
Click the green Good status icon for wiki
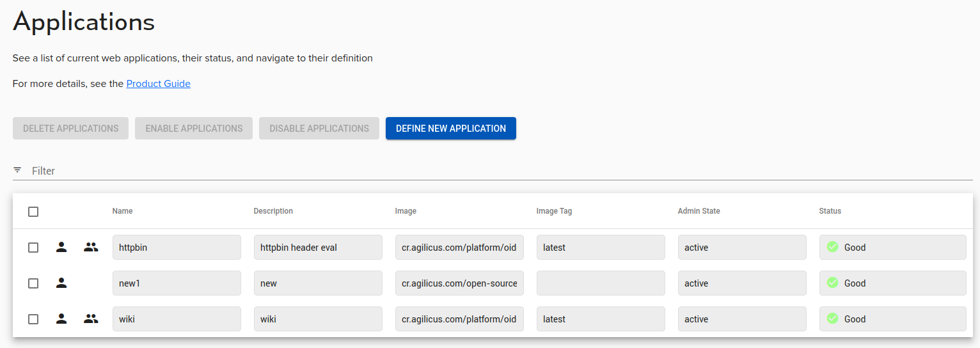(832, 319)
